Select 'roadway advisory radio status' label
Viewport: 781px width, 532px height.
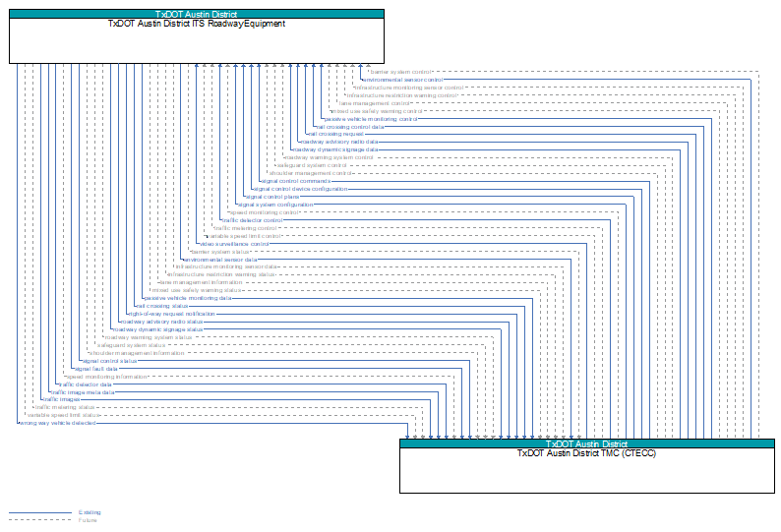pyautogui.click(x=162, y=322)
